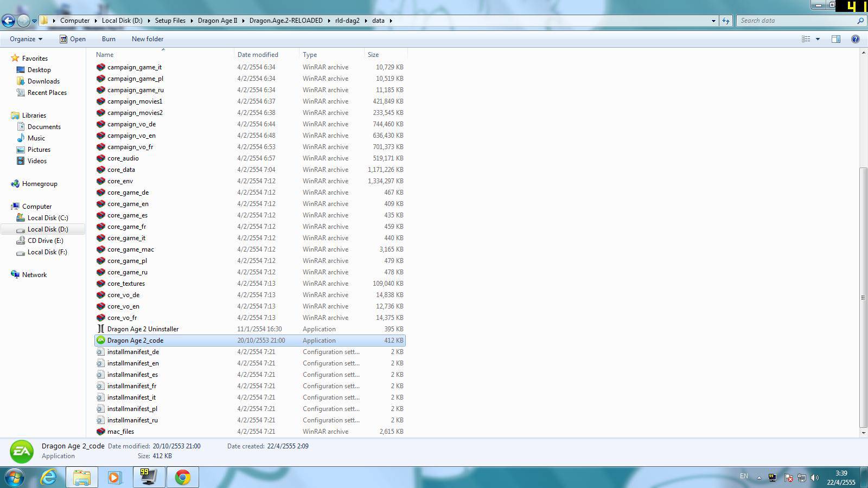Viewport: 868px width, 488px height.
Task: Click the volume speaker tray icon
Action: 815,478
